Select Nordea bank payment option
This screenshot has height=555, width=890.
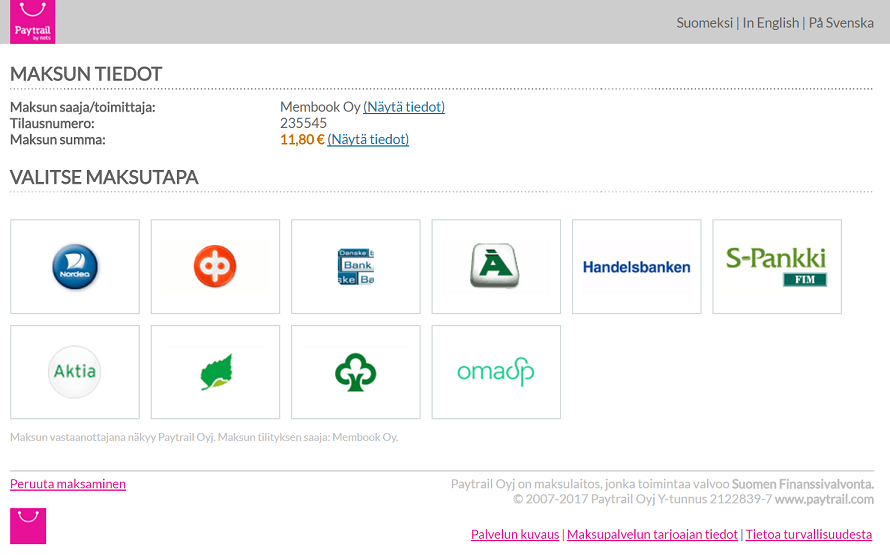[x=75, y=267]
